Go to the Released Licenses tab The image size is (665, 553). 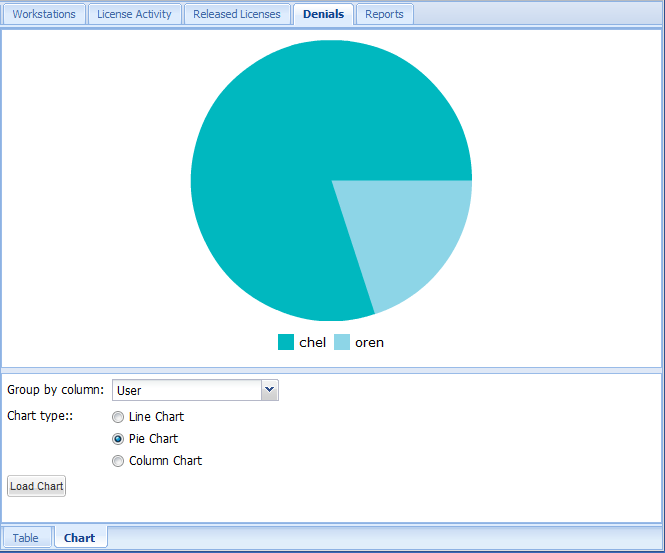(x=237, y=14)
